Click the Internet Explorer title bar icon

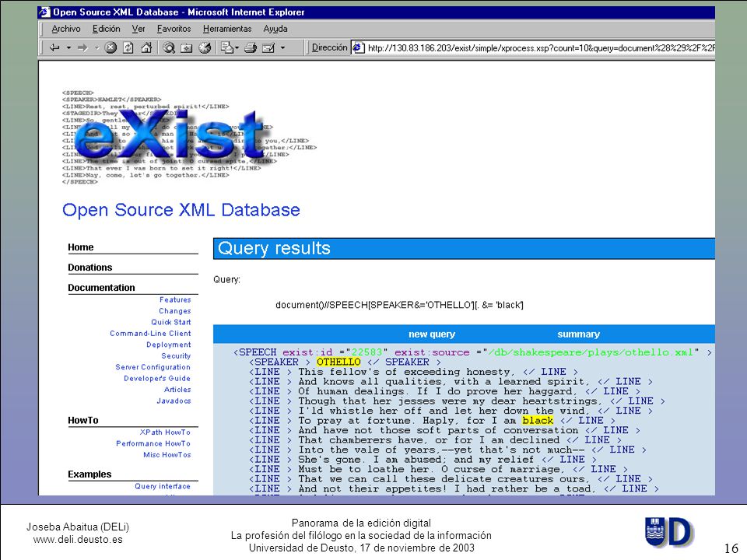(x=45, y=12)
